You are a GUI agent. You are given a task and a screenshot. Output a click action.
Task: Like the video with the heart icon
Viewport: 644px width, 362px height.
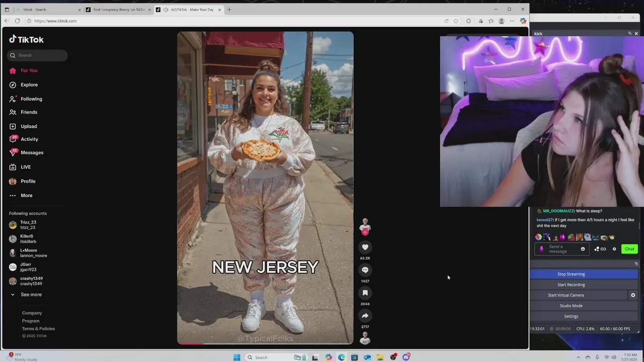[x=365, y=247]
